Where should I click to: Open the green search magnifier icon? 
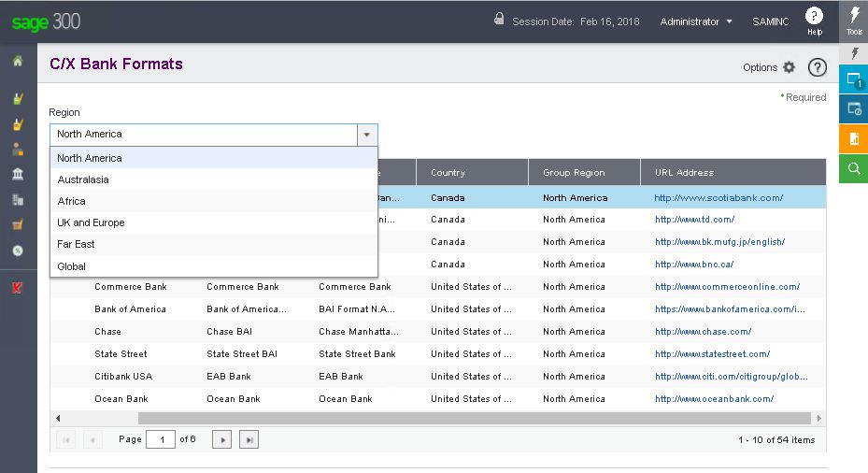click(x=853, y=168)
